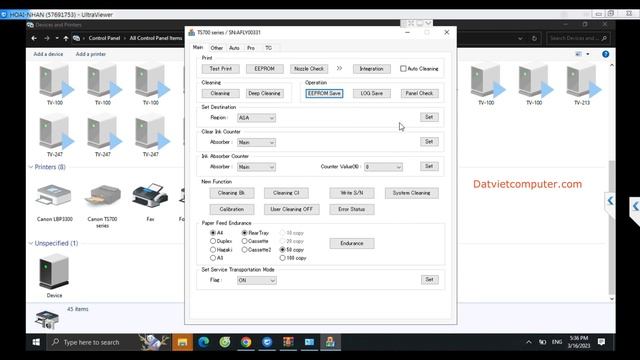Click the Nozzle Check button
The image size is (640, 360).
(x=309, y=69)
